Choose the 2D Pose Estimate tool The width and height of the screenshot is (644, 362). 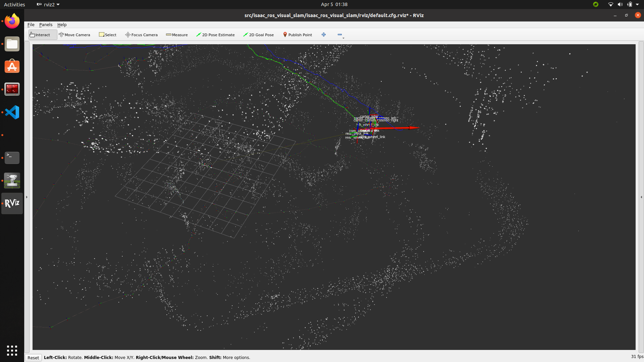click(215, 35)
